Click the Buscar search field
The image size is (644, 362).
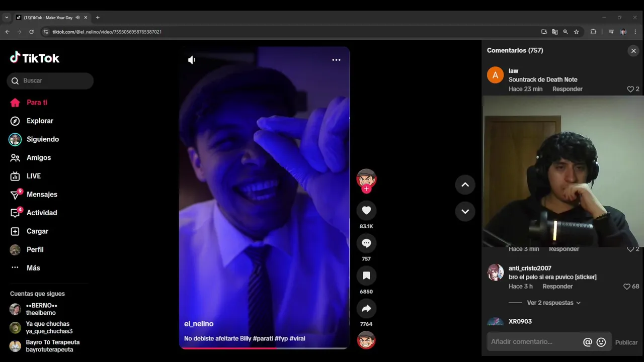[50, 80]
